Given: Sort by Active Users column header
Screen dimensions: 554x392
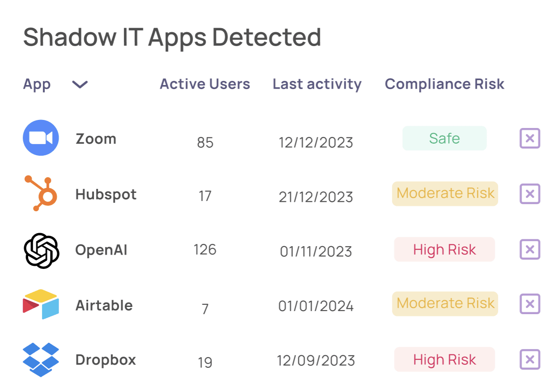Looking at the screenshot, I should (205, 84).
